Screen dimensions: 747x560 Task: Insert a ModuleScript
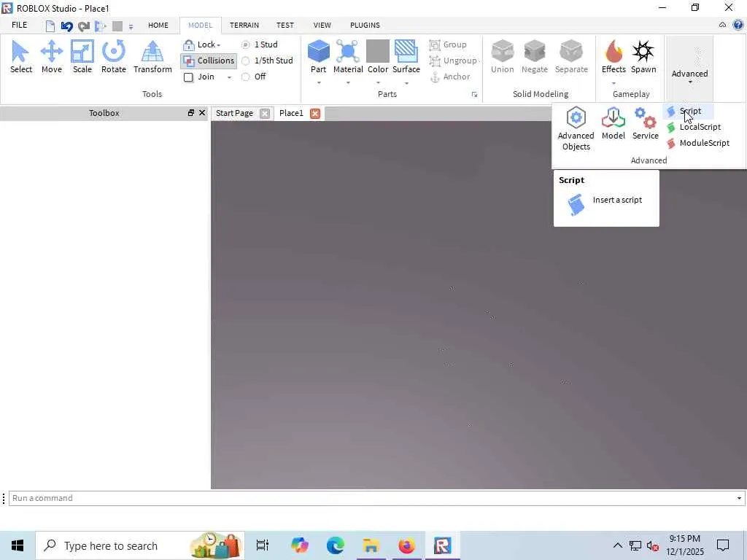tap(698, 143)
